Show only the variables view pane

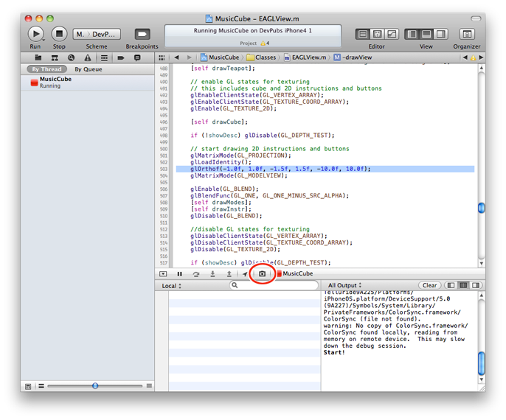tap(451, 285)
